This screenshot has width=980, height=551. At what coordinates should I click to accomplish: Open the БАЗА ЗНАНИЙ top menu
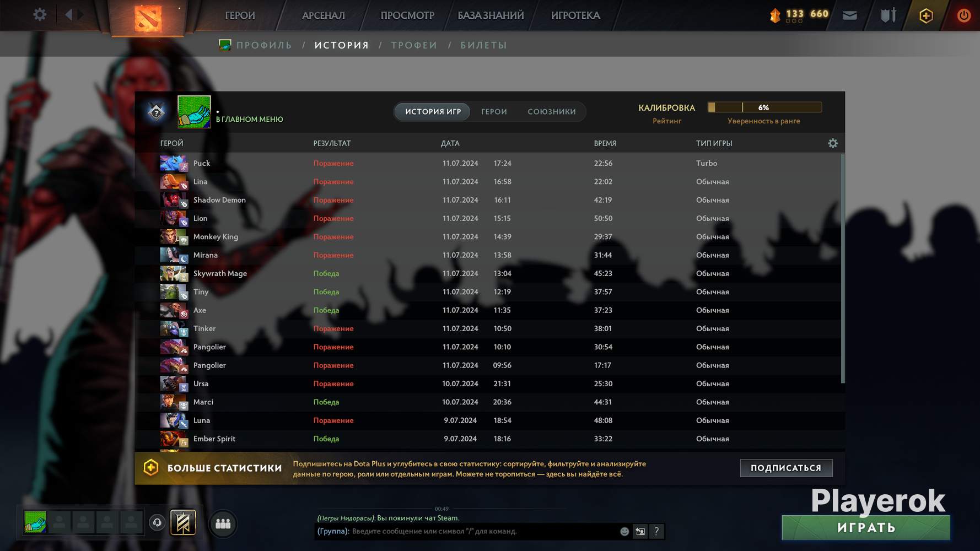click(491, 15)
